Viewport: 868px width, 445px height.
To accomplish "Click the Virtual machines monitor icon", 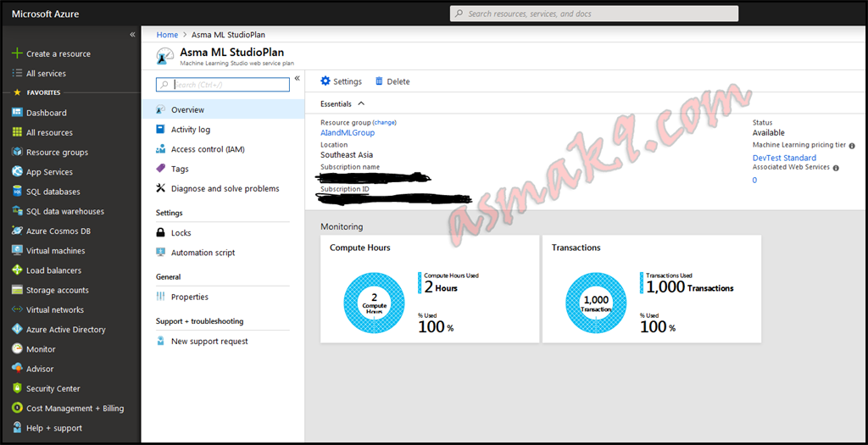I will (x=17, y=250).
